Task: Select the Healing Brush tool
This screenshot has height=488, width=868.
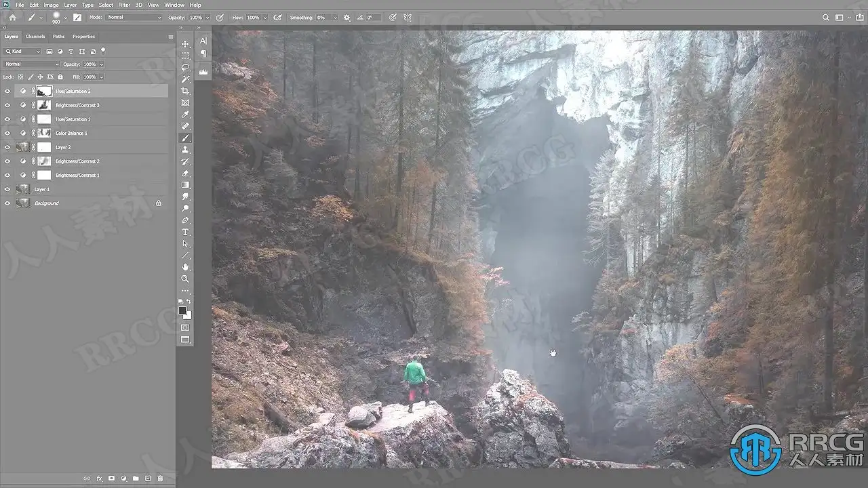Action: point(185,126)
